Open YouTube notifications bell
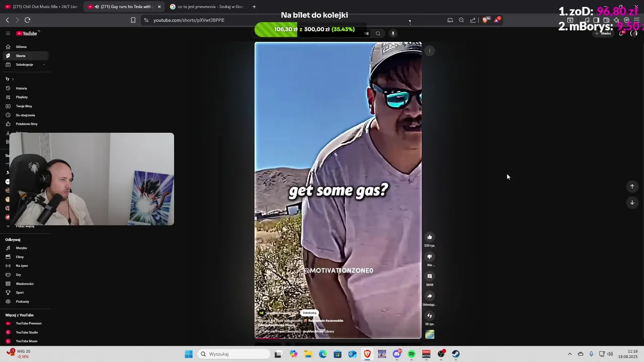The image size is (644, 362). [x=621, y=33]
